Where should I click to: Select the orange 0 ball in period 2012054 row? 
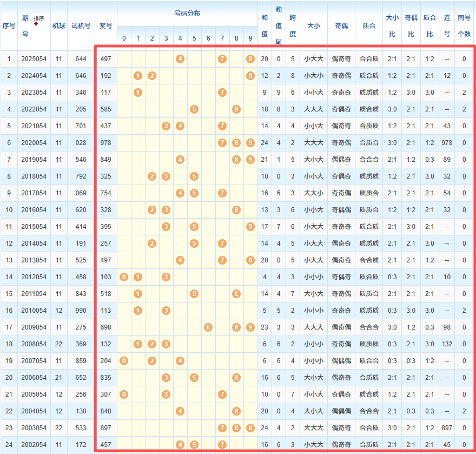point(124,277)
